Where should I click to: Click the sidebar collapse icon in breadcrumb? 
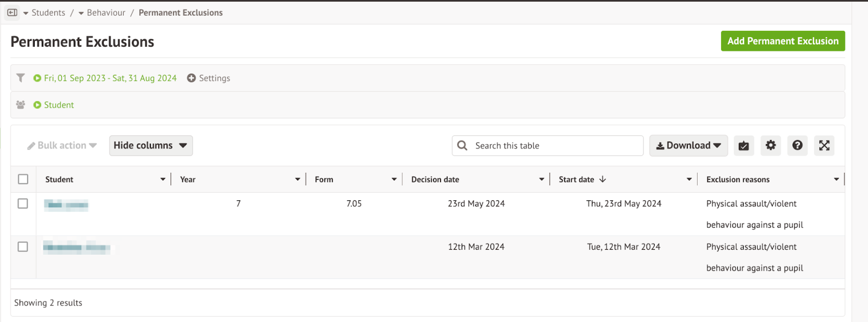(x=12, y=12)
